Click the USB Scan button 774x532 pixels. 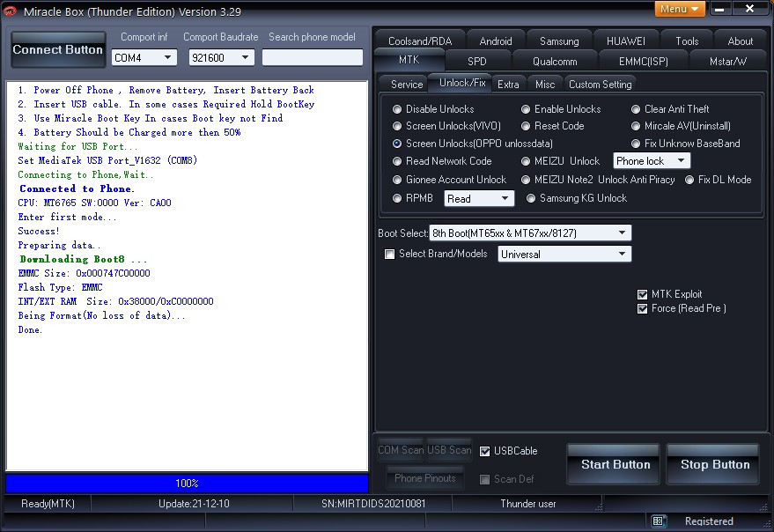tap(449, 450)
